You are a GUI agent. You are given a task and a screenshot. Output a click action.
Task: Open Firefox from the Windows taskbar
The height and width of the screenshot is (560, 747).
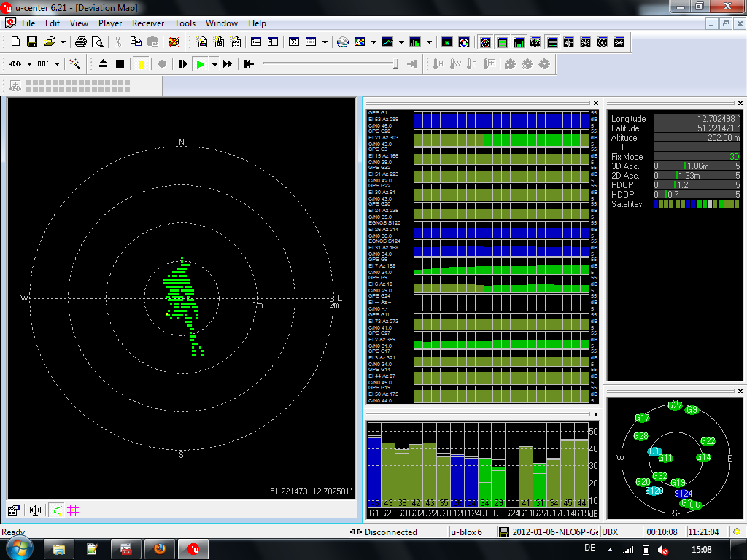click(x=160, y=548)
